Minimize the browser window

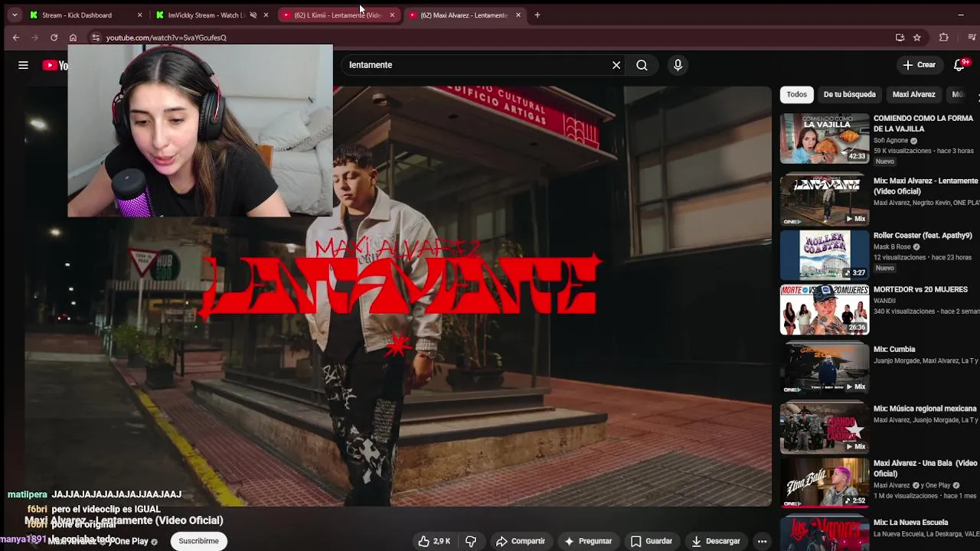tap(961, 15)
